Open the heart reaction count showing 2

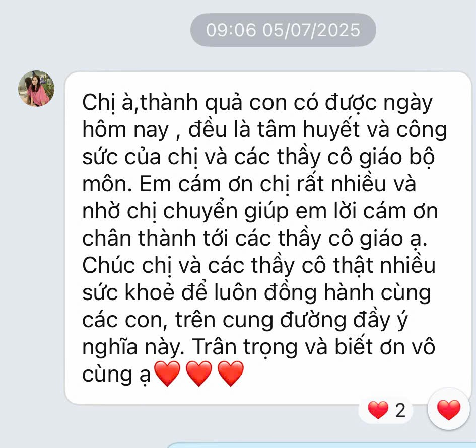click(386, 410)
